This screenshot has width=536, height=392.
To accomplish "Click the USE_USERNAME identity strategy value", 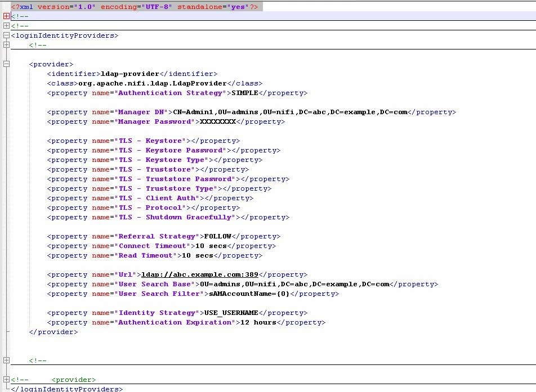I will tap(231, 313).
